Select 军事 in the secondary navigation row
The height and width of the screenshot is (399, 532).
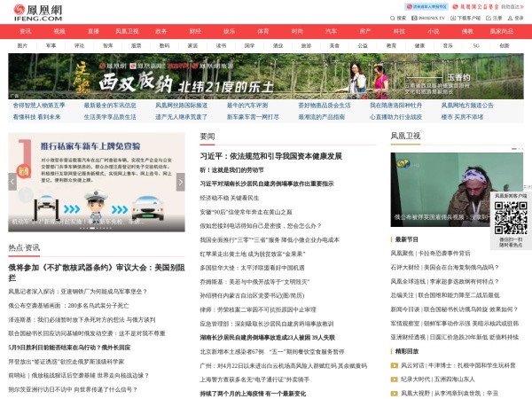[51, 44]
